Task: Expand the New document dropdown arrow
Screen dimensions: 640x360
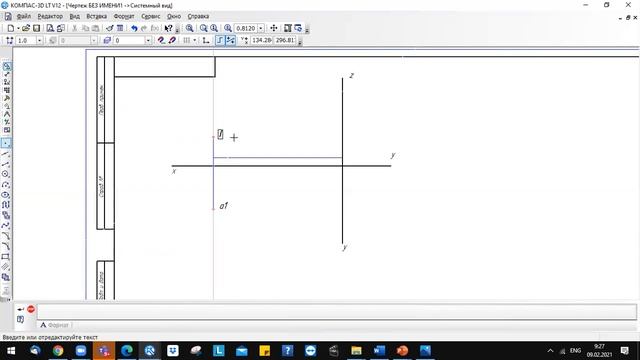Action: pos(18,28)
